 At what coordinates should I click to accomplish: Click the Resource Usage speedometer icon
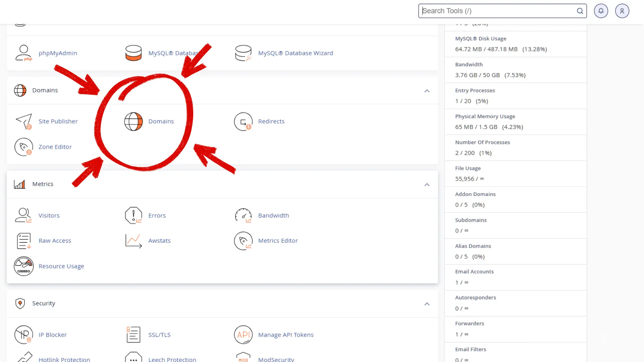click(x=23, y=266)
